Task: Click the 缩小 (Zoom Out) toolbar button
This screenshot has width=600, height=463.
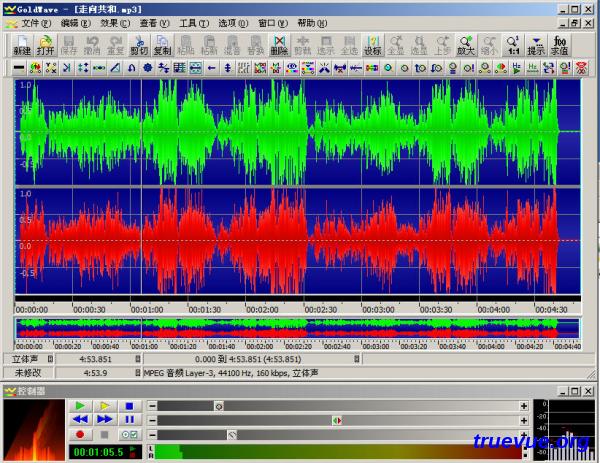Action: (x=489, y=46)
